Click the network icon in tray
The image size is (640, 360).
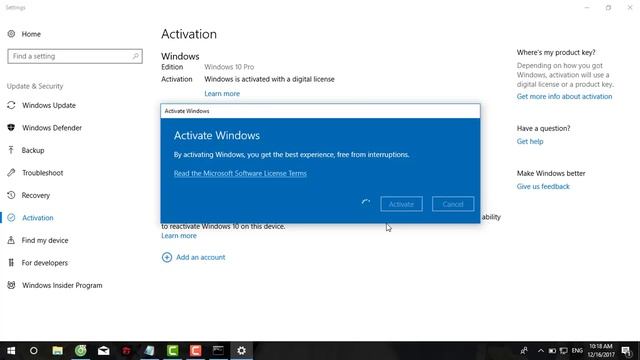coord(564,351)
